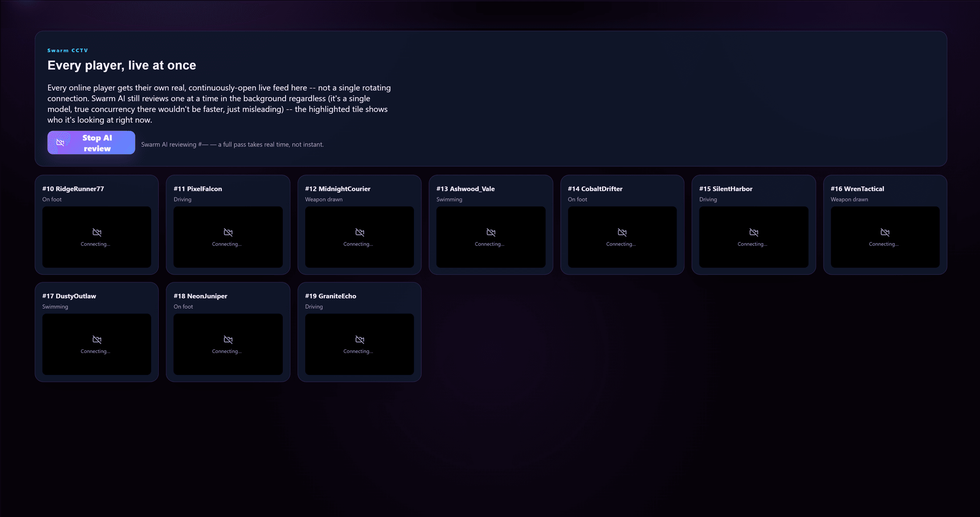Image resolution: width=980 pixels, height=517 pixels.
Task: Click camera-off icon in DustyOutlaw tile
Action: (97, 340)
